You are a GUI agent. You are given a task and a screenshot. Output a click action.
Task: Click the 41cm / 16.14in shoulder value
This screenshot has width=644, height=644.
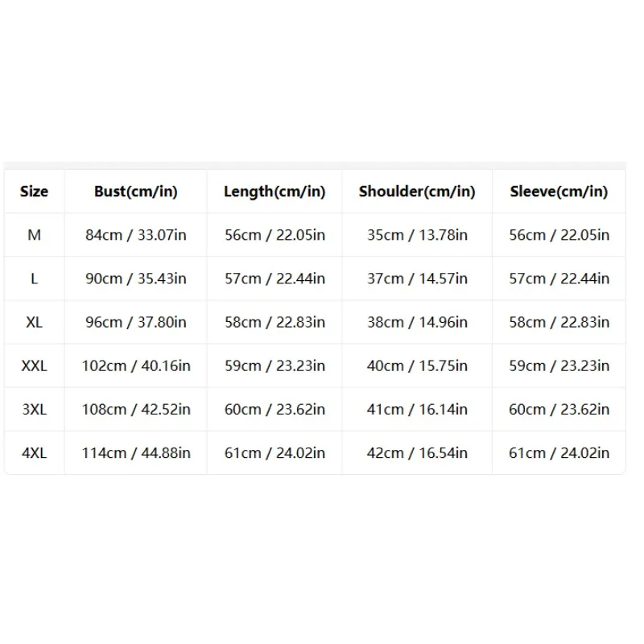click(x=417, y=409)
